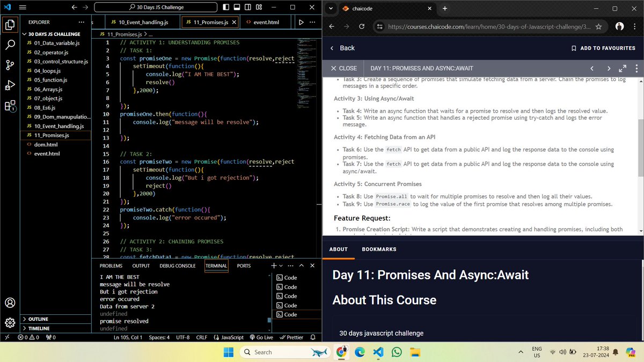Open dom.html in Explorer
Viewport: 644px width, 362px height.
coord(56,145)
